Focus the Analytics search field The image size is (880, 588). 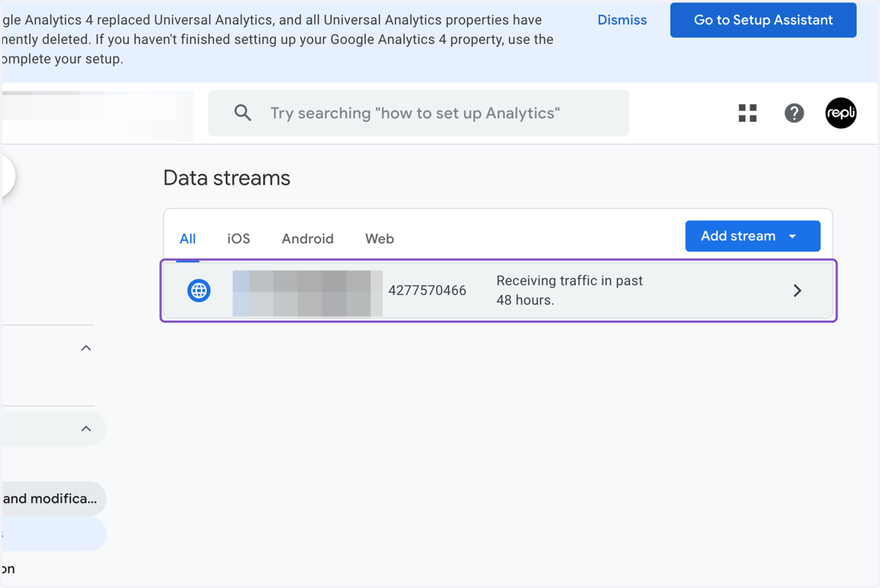click(419, 113)
